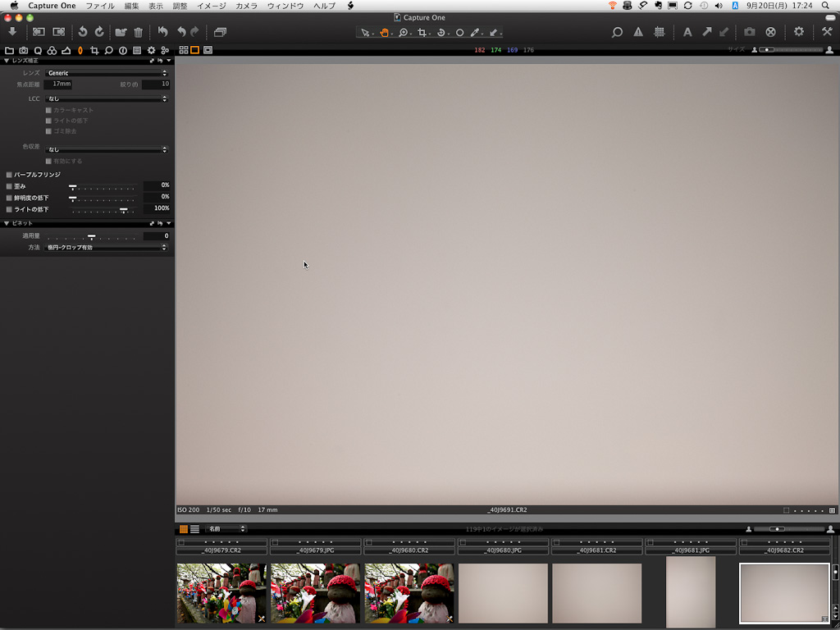840x630 pixels.
Task: Toggle the 歪み checkbox
Action: pyautogui.click(x=9, y=186)
